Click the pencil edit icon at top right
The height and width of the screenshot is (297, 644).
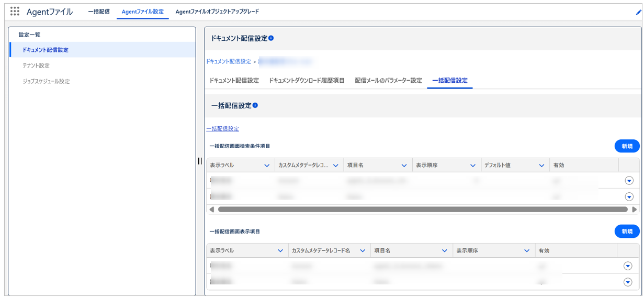tap(638, 12)
